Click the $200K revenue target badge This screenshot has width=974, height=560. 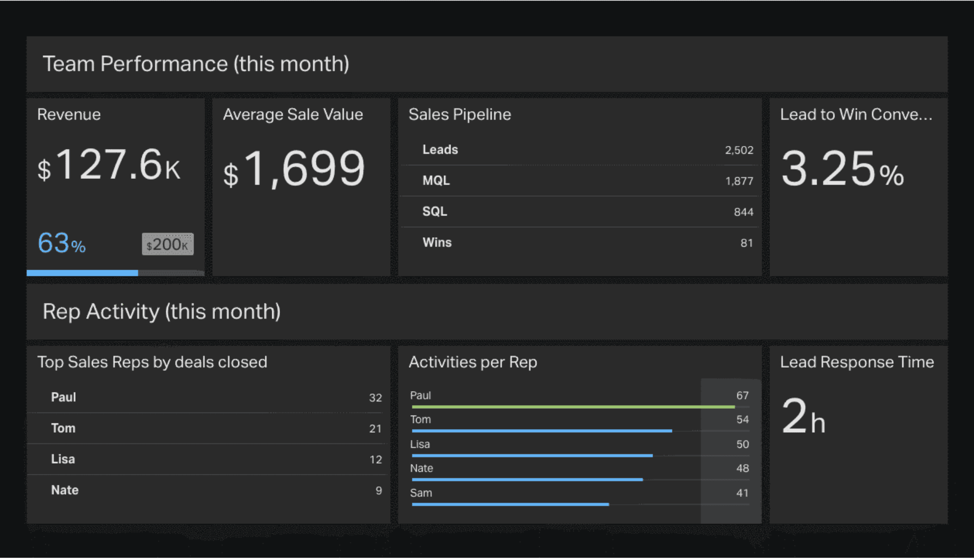click(167, 244)
